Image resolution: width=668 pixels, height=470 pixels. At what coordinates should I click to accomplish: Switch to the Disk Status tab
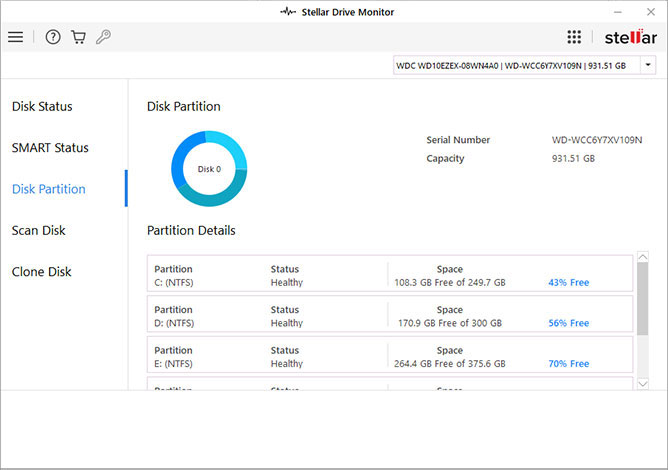42,106
